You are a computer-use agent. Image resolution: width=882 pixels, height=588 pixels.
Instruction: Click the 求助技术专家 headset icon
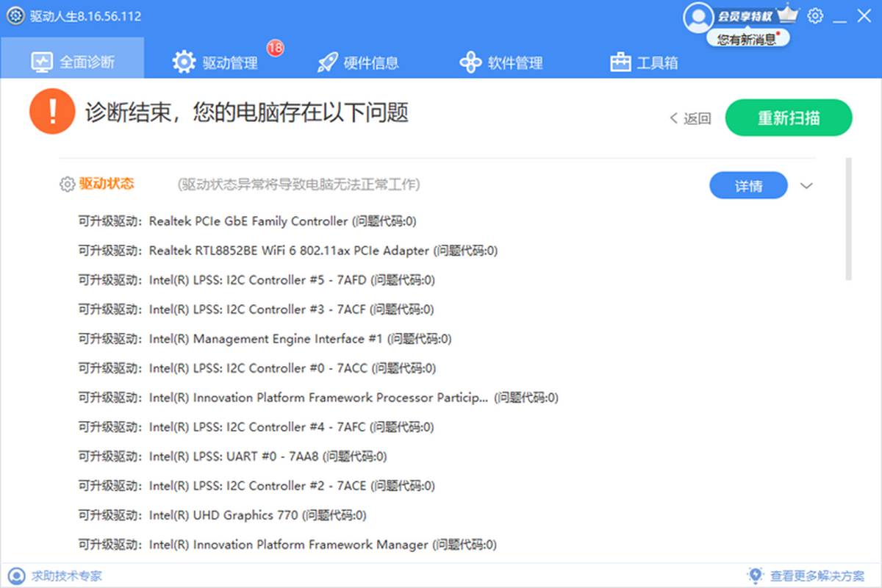16,576
